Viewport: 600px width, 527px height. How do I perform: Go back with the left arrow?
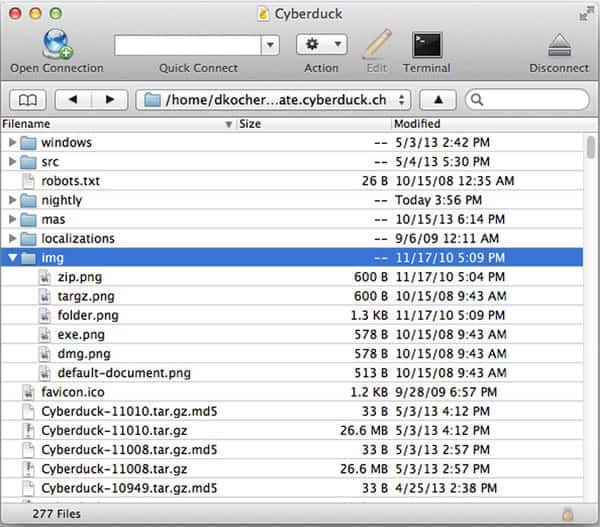click(x=73, y=100)
